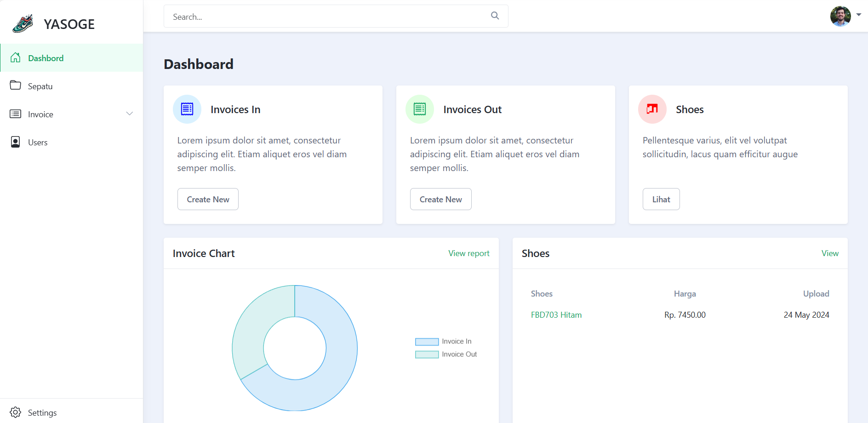The height and width of the screenshot is (423, 868).
Task: Click the Settings gear icon in sidebar
Action: click(16, 412)
